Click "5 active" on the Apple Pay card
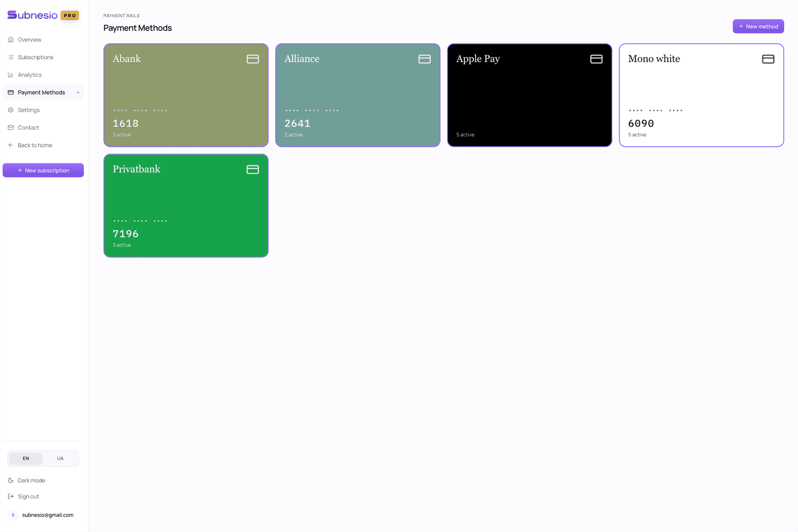 (x=465, y=135)
